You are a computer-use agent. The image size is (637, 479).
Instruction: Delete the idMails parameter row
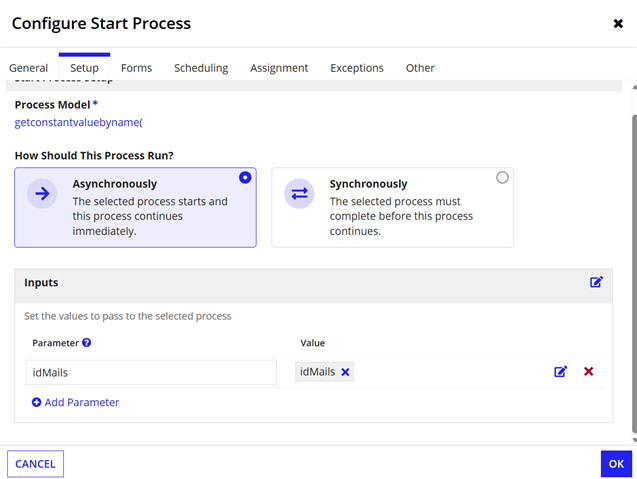pyautogui.click(x=588, y=372)
